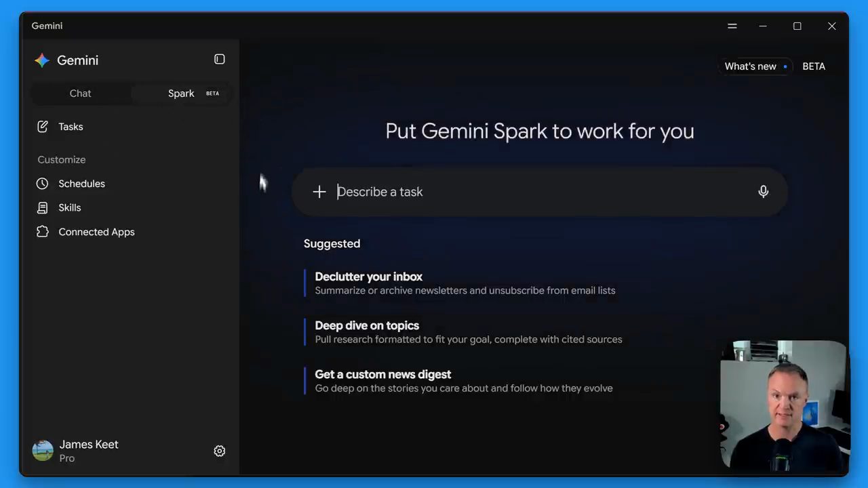Click the Tasks compose icon
This screenshot has height=488, width=868.
tap(43, 127)
